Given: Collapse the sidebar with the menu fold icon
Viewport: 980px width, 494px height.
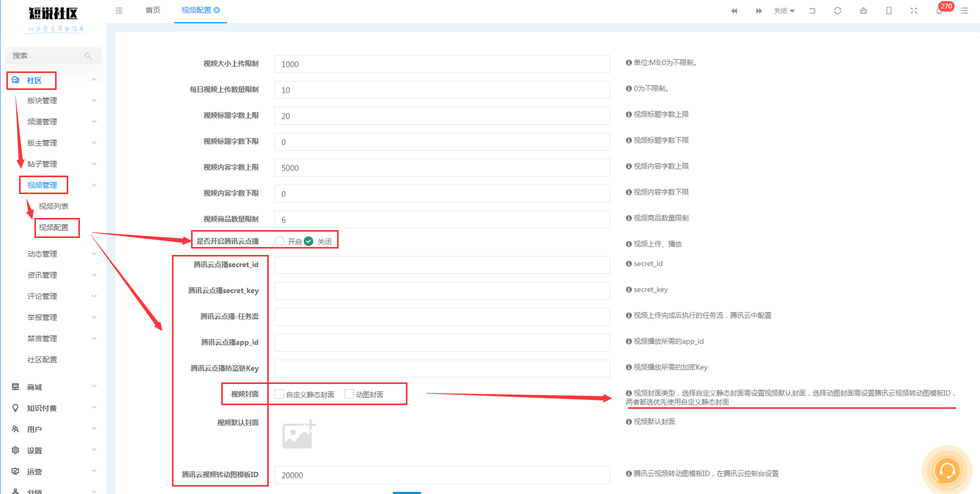Looking at the screenshot, I should [119, 11].
